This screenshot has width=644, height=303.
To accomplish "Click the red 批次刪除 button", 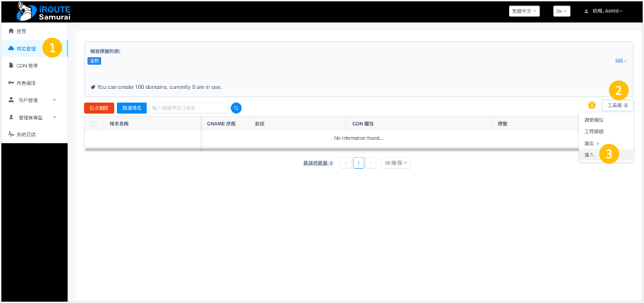I will pyautogui.click(x=98, y=107).
